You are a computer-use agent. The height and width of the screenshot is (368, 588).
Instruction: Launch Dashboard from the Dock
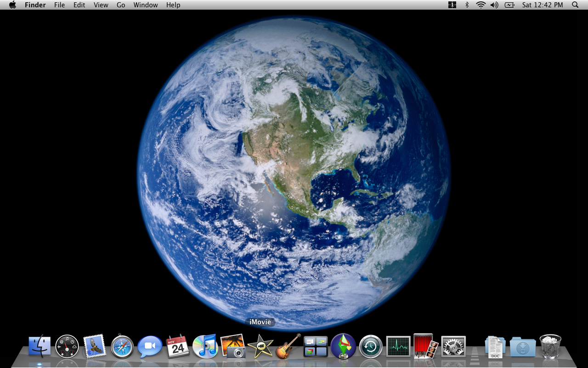[x=67, y=346]
